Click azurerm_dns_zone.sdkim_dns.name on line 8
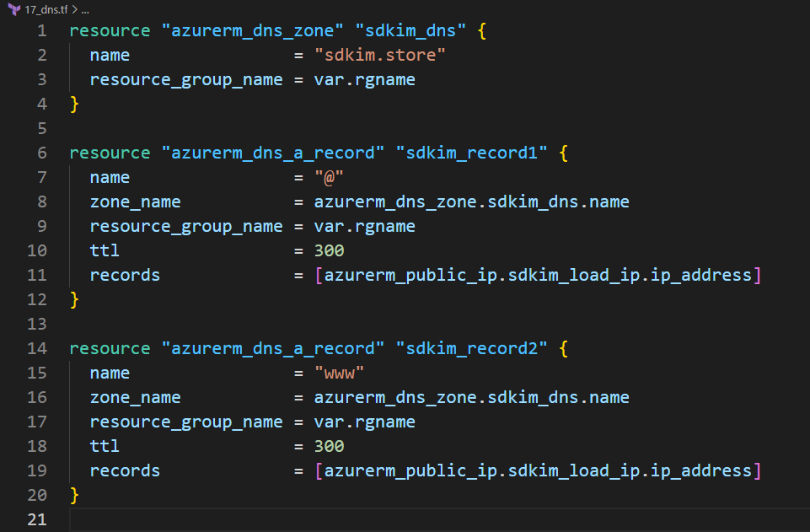810x532 pixels. click(472, 202)
